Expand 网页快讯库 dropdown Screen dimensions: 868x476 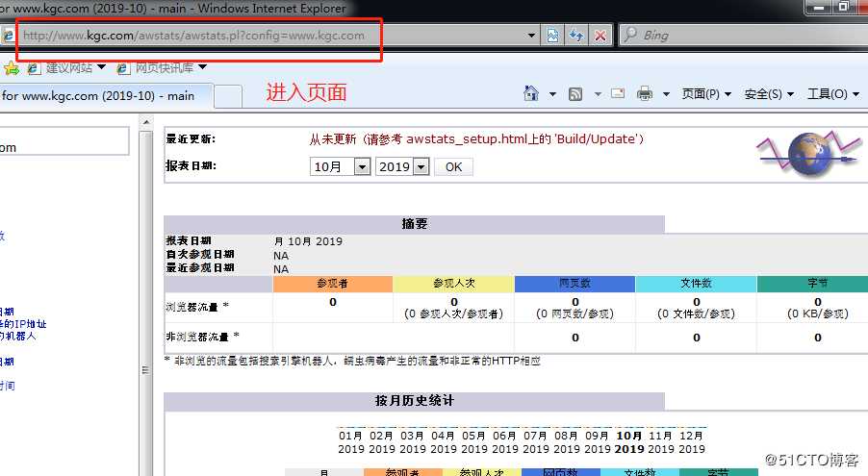point(203,67)
